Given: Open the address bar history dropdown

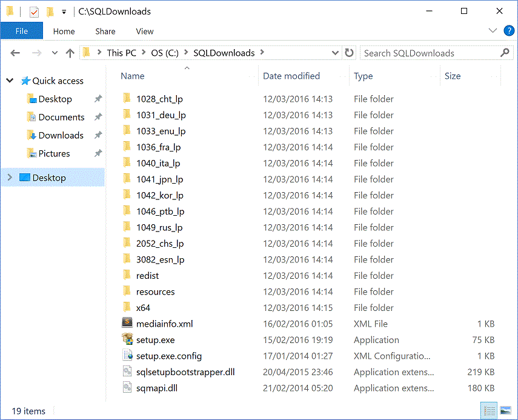Looking at the screenshot, I should click(x=335, y=53).
